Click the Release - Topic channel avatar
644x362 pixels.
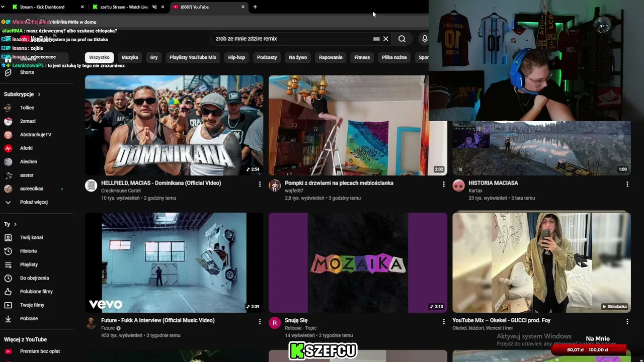pos(274,323)
